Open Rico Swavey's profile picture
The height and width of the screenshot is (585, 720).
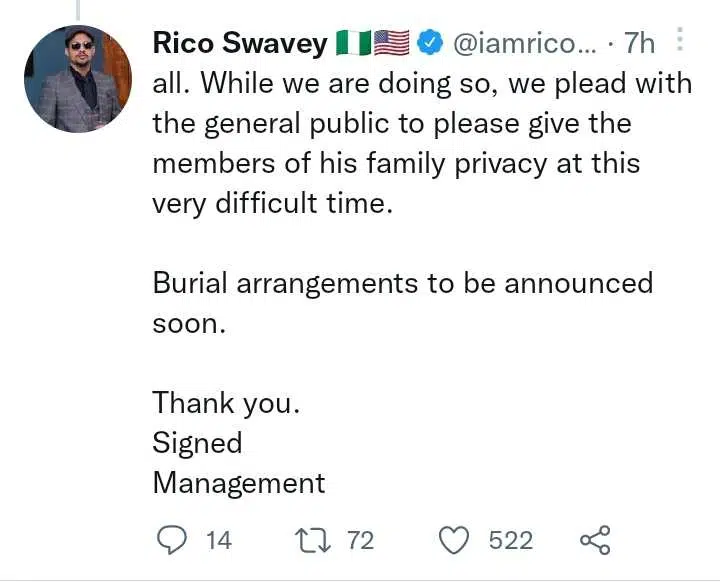click(x=77, y=80)
